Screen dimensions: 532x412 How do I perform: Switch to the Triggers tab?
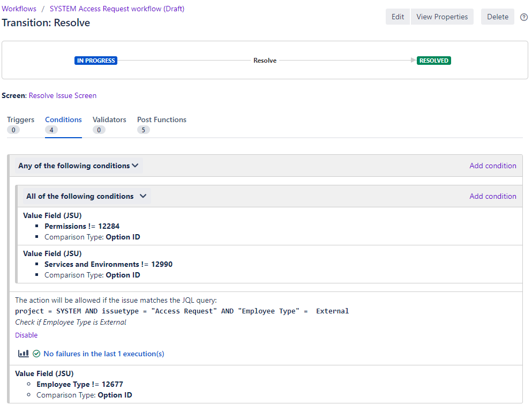(x=20, y=124)
